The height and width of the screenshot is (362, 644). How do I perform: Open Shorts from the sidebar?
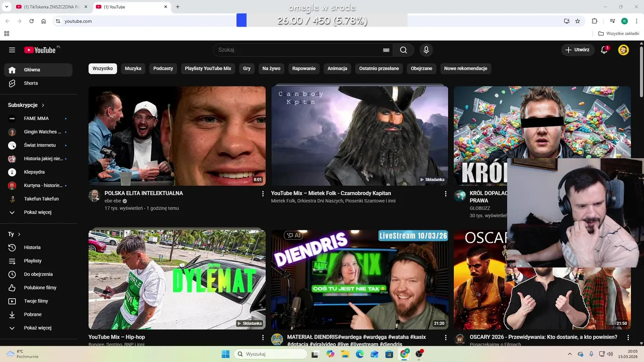click(x=38, y=83)
